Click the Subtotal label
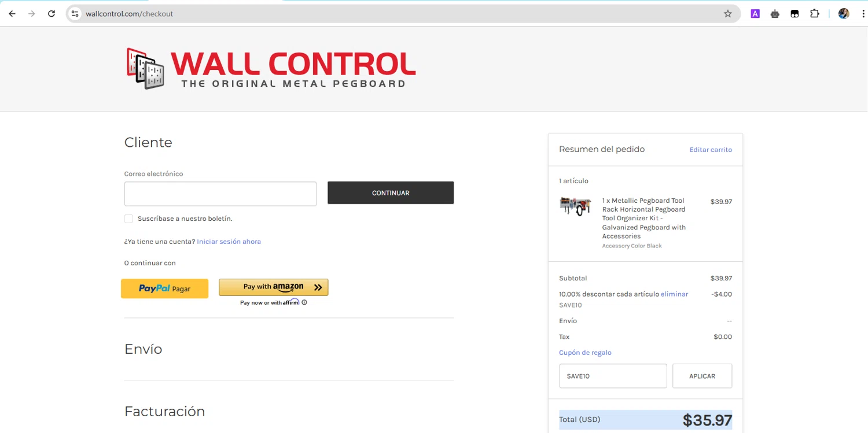 pyautogui.click(x=573, y=279)
